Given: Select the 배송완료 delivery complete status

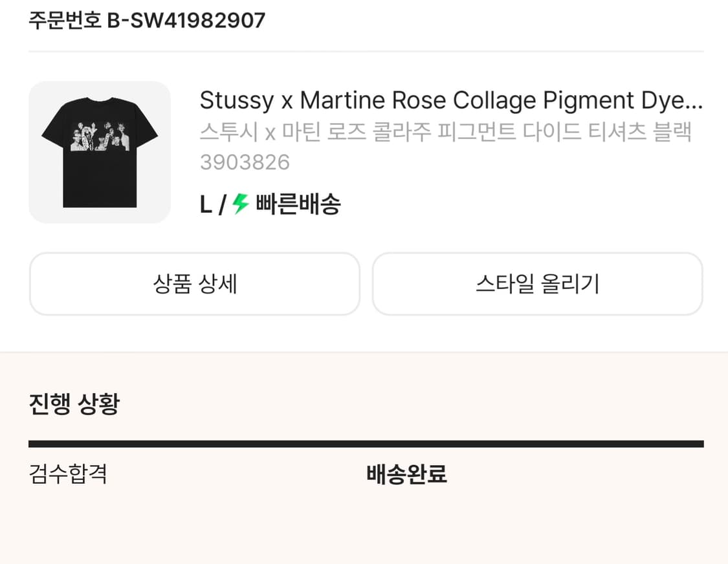Looking at the screenshot, I should 406,474.
